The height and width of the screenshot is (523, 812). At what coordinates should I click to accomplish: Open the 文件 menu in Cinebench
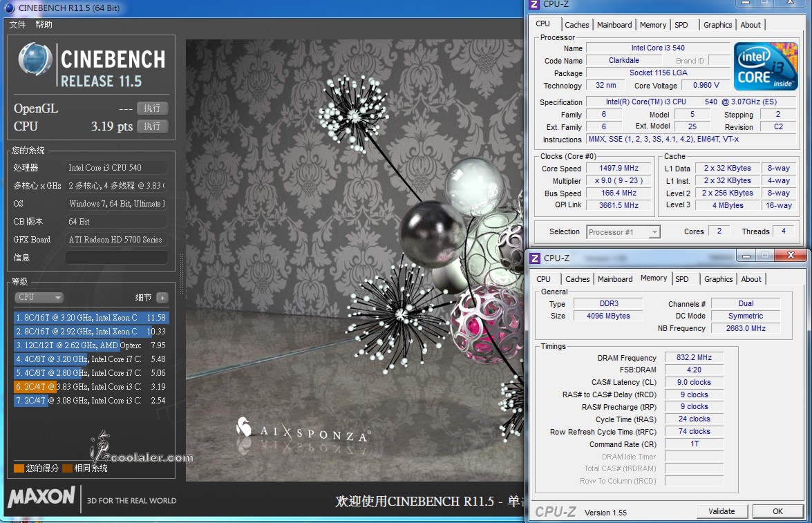click(17, 24)
